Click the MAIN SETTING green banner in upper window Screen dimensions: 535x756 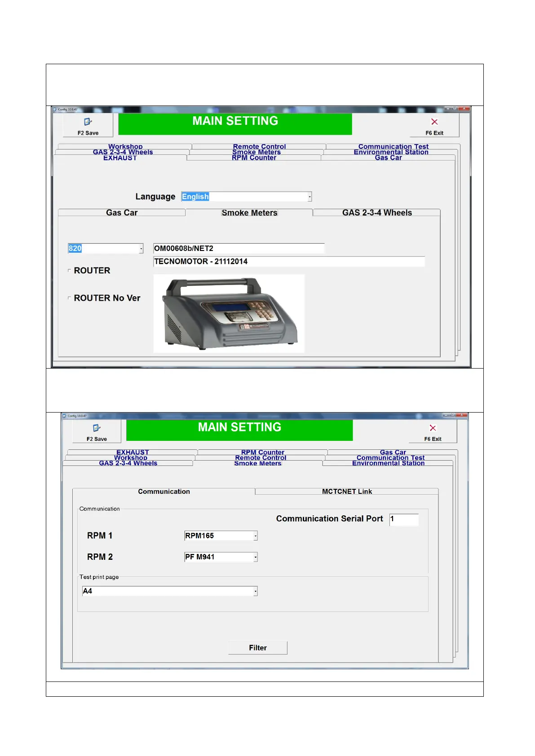(x=235, y=124)
